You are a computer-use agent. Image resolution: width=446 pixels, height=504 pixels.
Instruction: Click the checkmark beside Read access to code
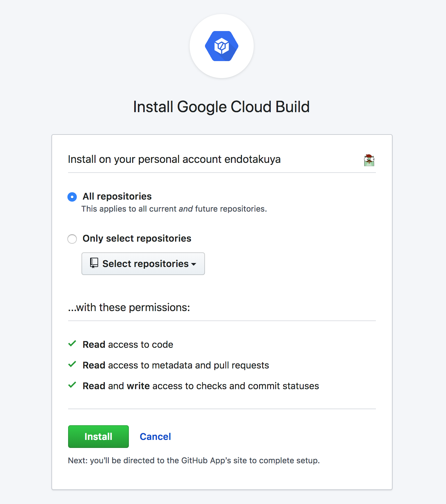(x=72, y=344)
